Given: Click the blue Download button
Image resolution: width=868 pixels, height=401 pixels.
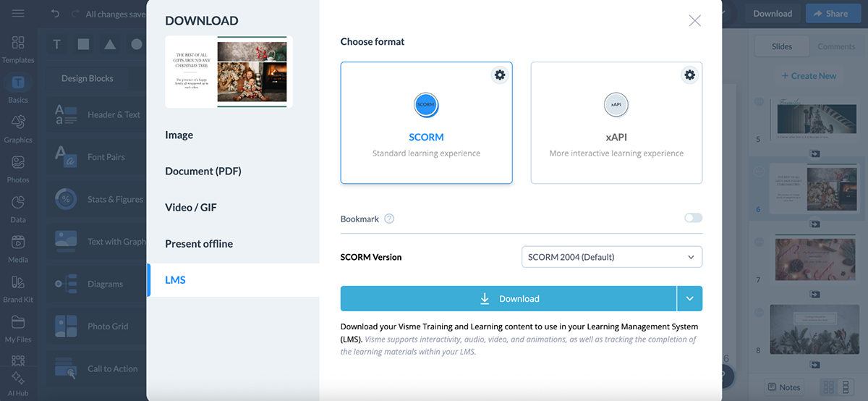Looking at the screenshot, I should coord(509,298).
